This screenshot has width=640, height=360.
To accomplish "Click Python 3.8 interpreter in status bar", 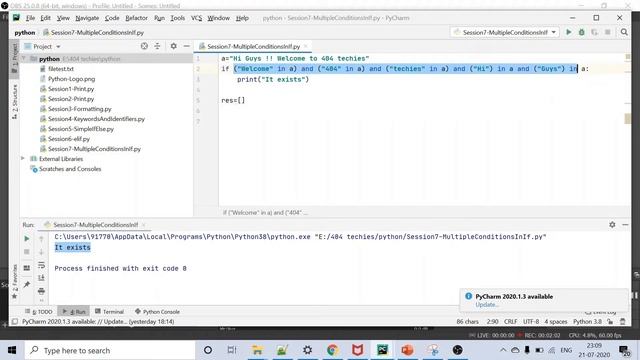I will pyautogui.click(x=587, y=322).
